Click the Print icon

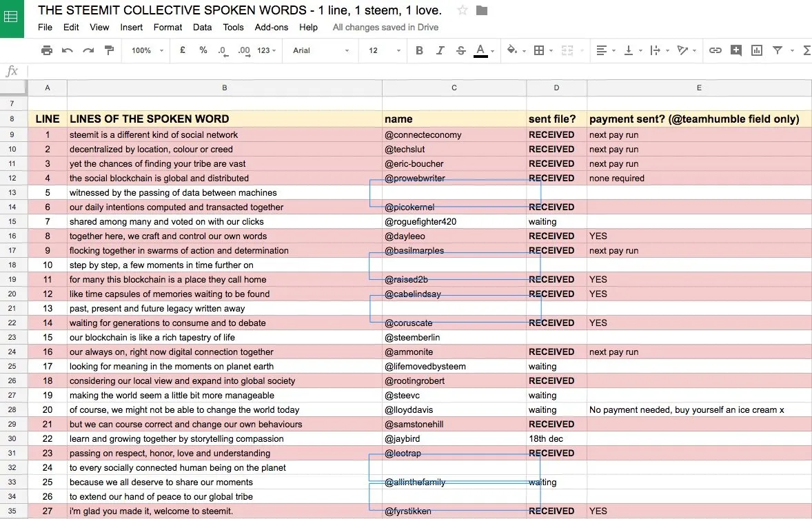click(x=47, y=50)
